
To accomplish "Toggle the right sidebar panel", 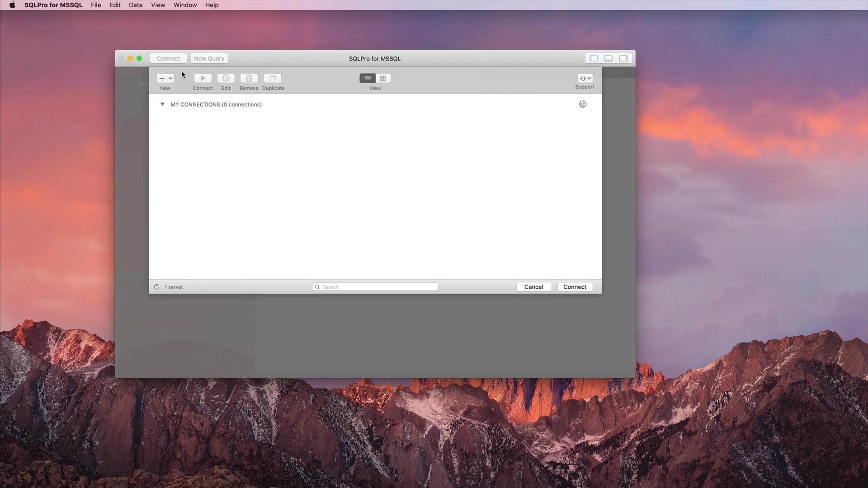I will point(623,58).
